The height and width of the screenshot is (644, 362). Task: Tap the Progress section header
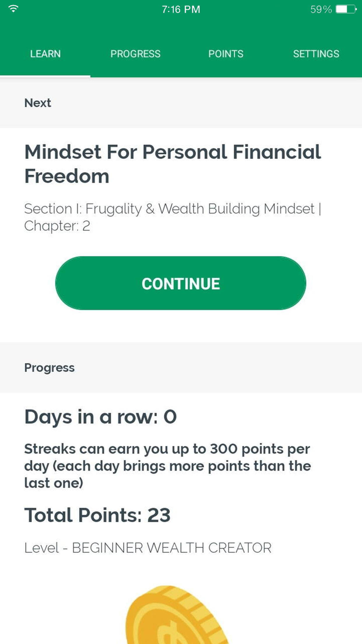49,368
